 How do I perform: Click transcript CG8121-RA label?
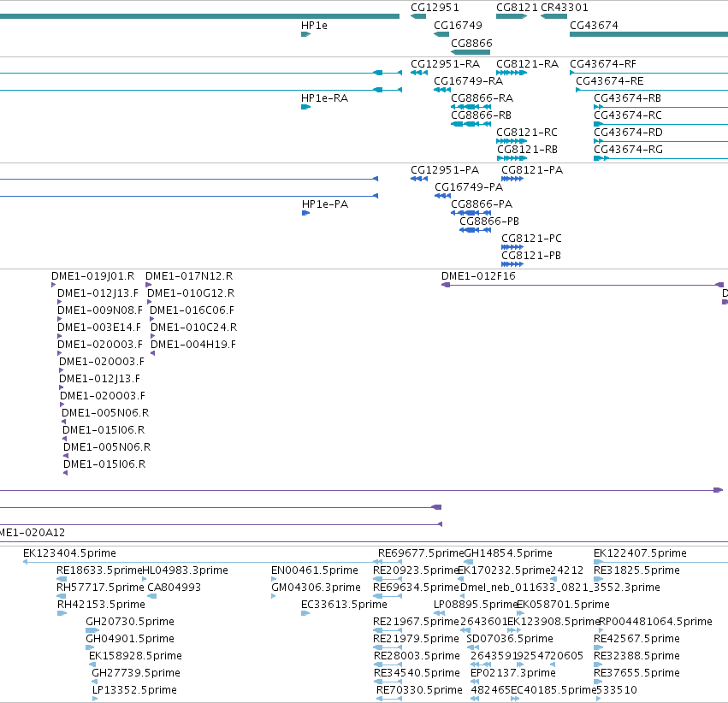(x=527, y=64)
